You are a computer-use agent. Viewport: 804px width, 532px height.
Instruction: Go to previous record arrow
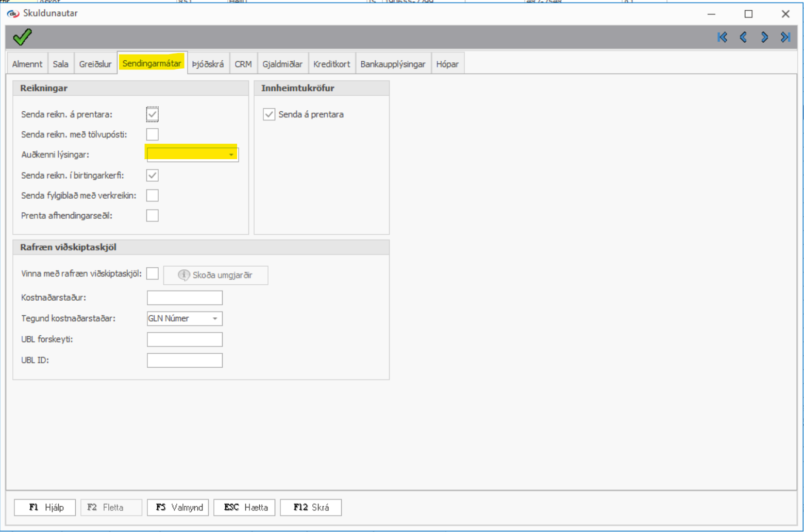click(743, 37)
